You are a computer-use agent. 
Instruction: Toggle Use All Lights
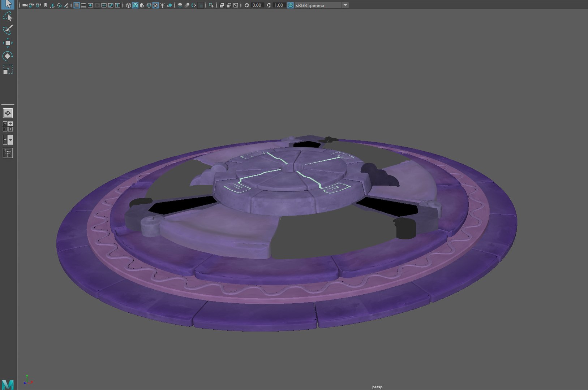click(162, 5)
